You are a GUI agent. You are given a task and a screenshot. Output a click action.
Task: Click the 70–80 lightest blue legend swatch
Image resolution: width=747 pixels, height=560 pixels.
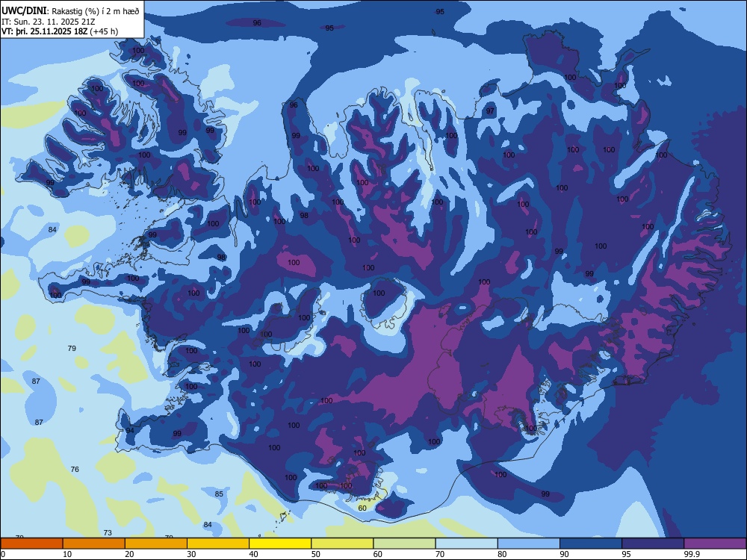coord(466,544)
